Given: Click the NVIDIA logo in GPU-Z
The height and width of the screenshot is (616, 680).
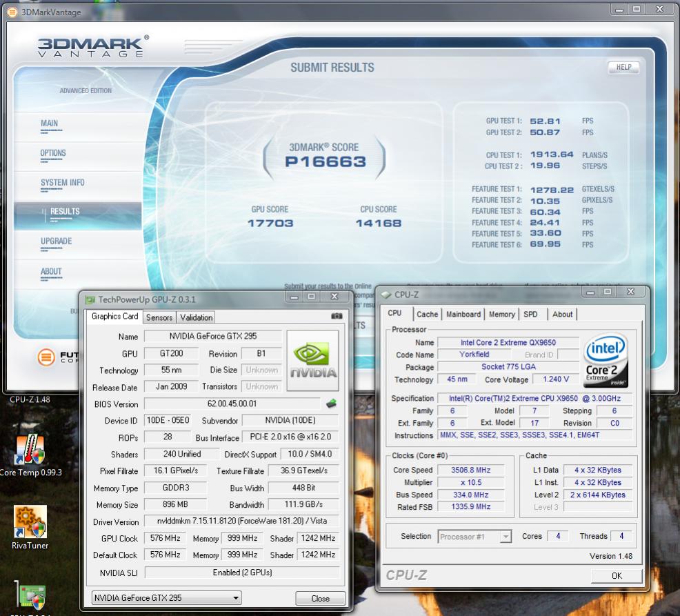Looking at the screenshot, I should click(x=312, y=361).
